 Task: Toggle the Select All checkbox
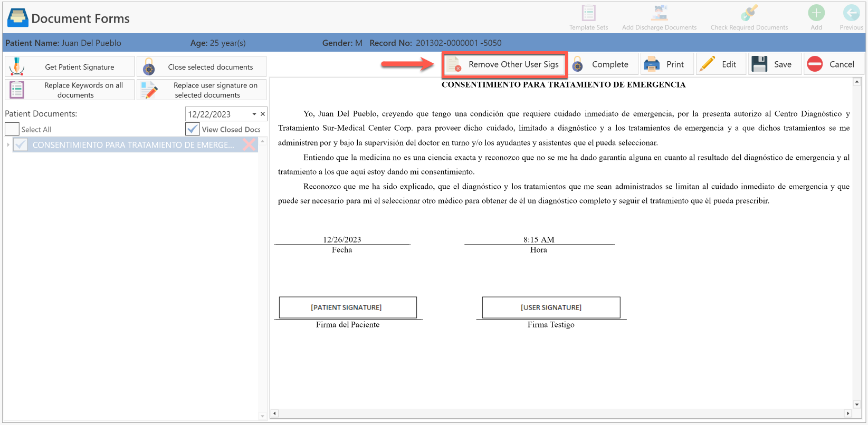(12, 129)
